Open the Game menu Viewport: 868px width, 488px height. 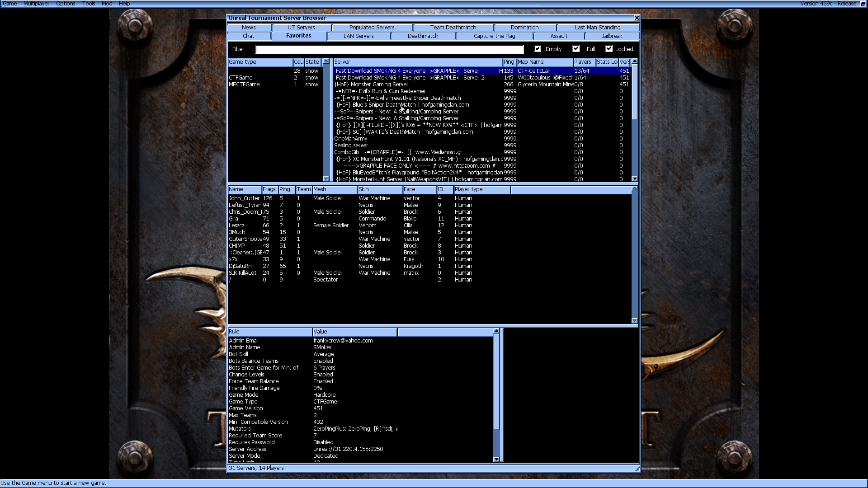click(x=9, y=4)
